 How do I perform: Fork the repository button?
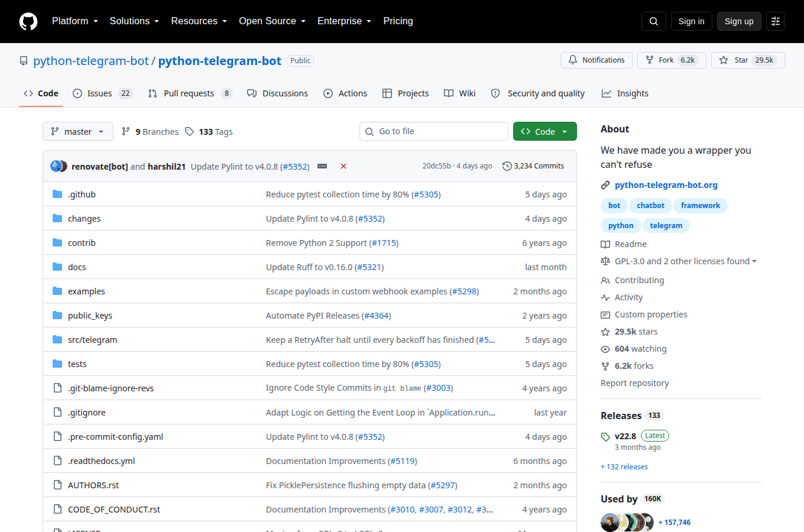tap(672, 60)
